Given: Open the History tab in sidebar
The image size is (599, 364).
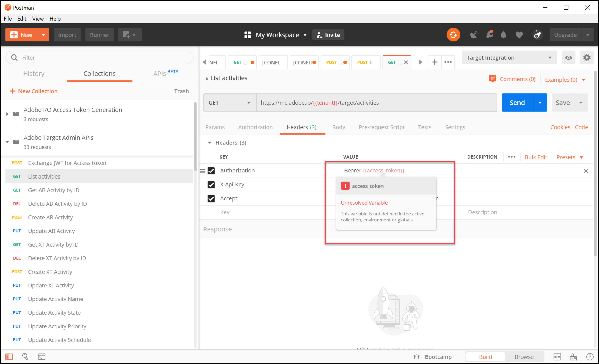Looking at the screenshot, I should click(34, 74).
